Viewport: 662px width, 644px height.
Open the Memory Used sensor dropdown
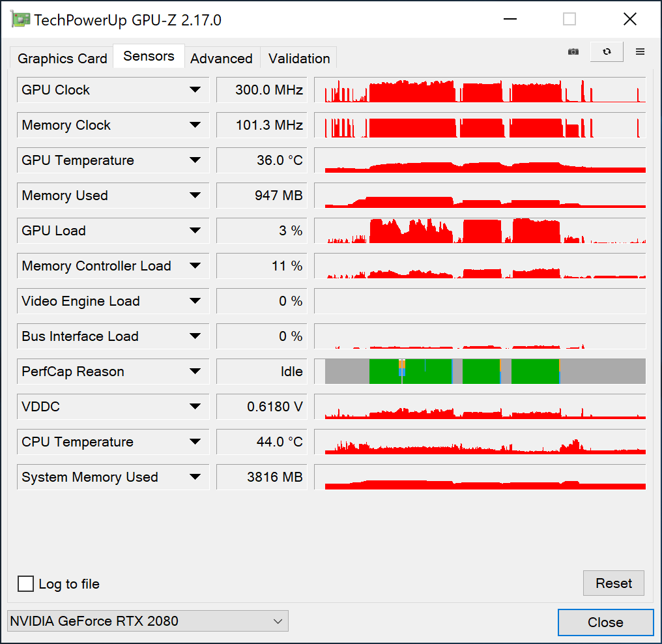[x=113, y=195]
